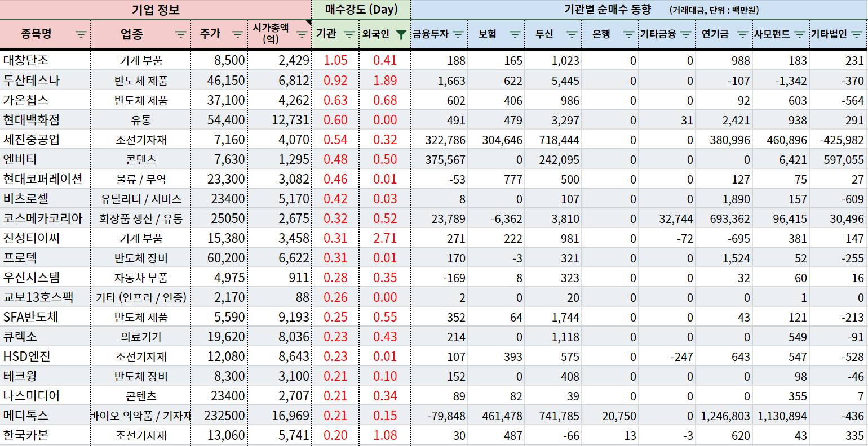
Task: Open the filter for 은행 column
Action: 628,34
